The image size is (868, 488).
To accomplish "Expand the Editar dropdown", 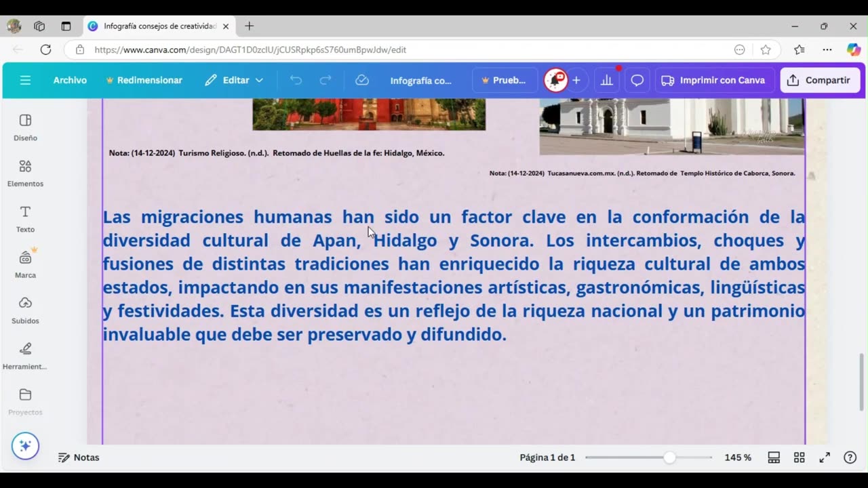I will [234, 80].
